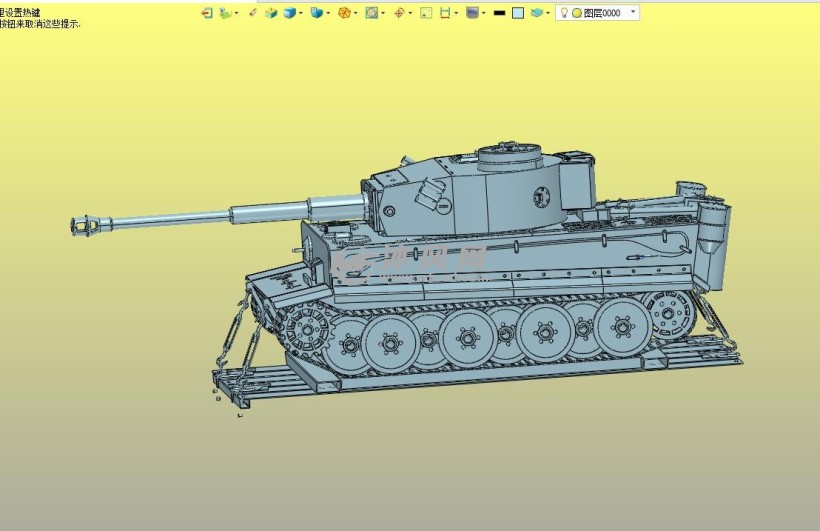Click the gray-green texture square icon
The height and width of the screenshot is (531, 820).
[371, 13]
